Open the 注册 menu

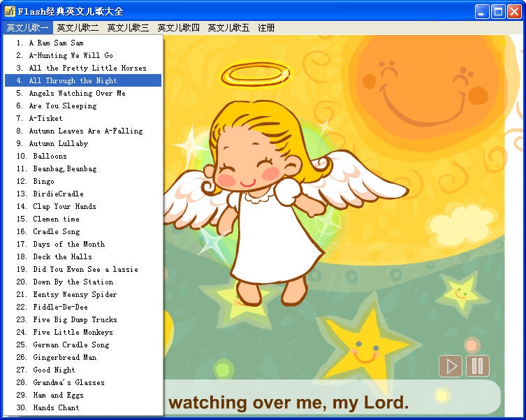(266, 28)
